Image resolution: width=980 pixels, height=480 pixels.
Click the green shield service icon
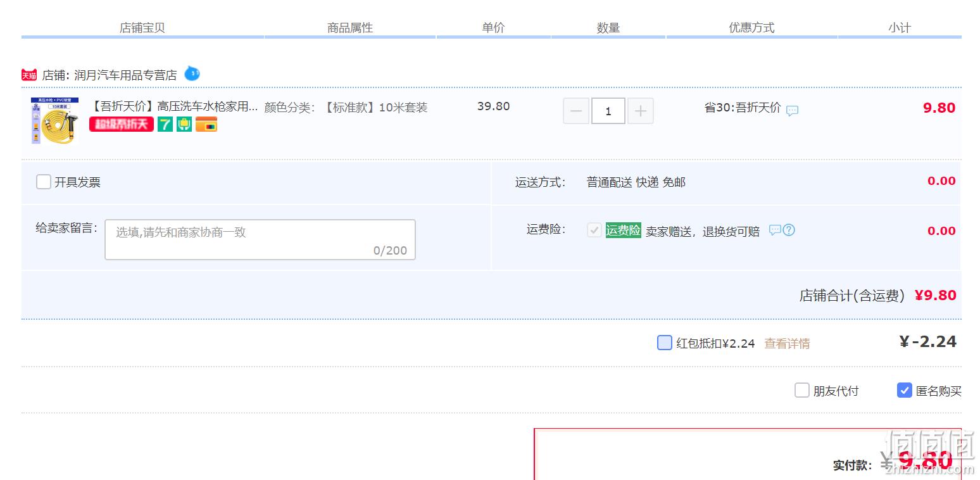tap(184, 125)
